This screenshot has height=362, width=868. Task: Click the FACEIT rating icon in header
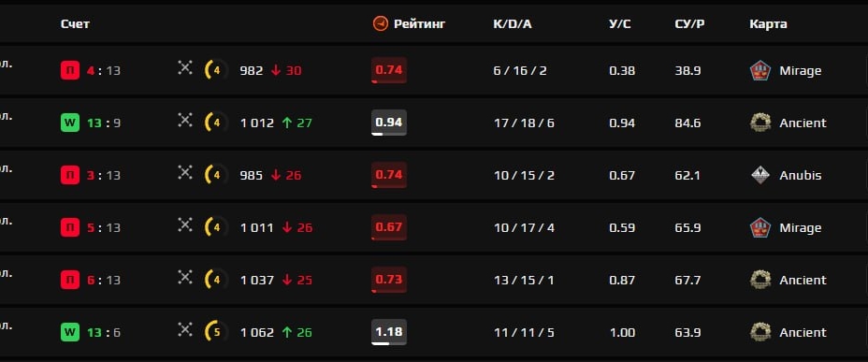[381, 23]
